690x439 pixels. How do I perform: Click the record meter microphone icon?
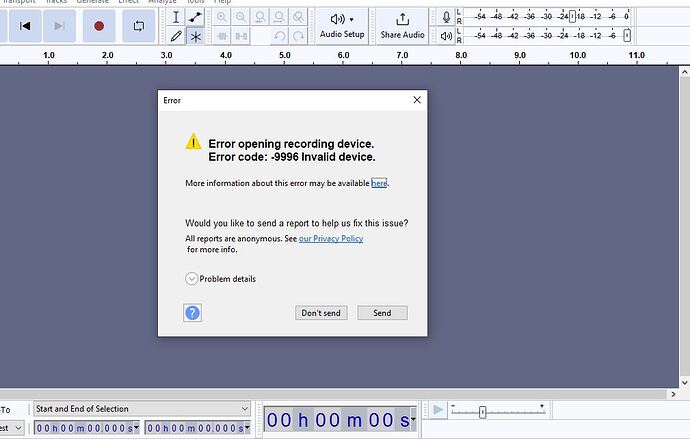pos(446,17)
